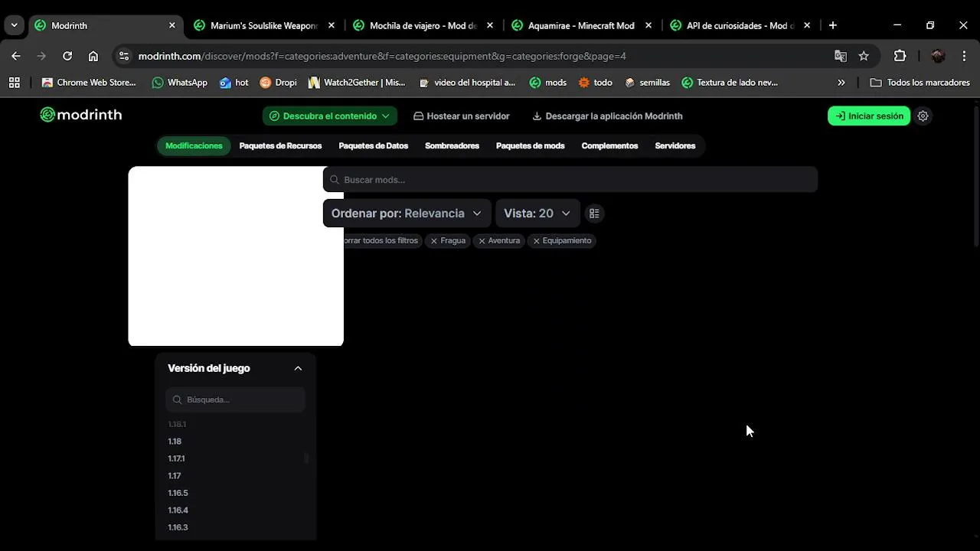Image resolution: width=980 pixels, height=551 pixels.
Task: Switch to Aquamirae - Minecraft Mod tab
Action: pos(582,25)
